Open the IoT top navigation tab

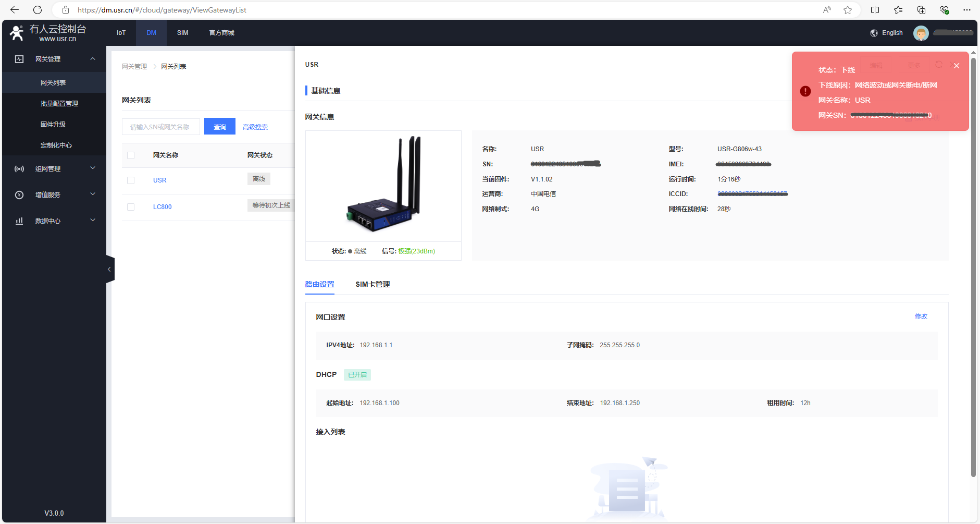coord(121,33)
